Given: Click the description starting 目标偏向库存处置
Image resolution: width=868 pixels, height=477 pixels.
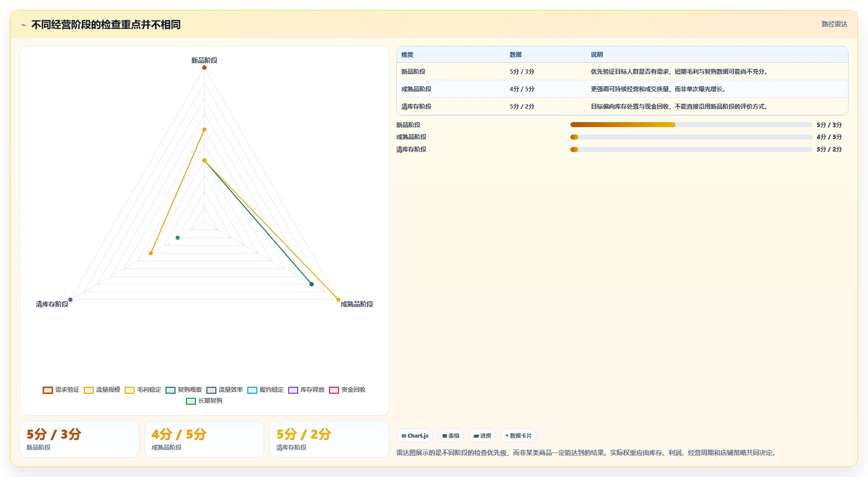Looking at the screenshot, I should click(680, 107).
